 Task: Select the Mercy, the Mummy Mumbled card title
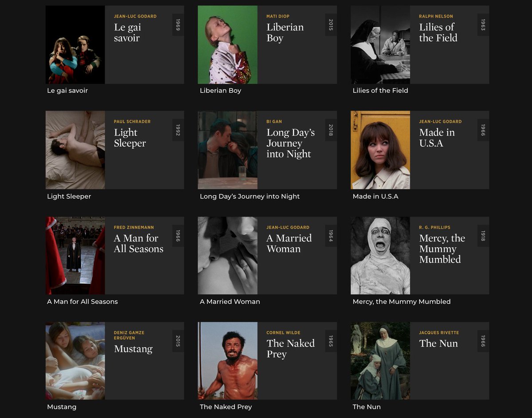(442, 248)
